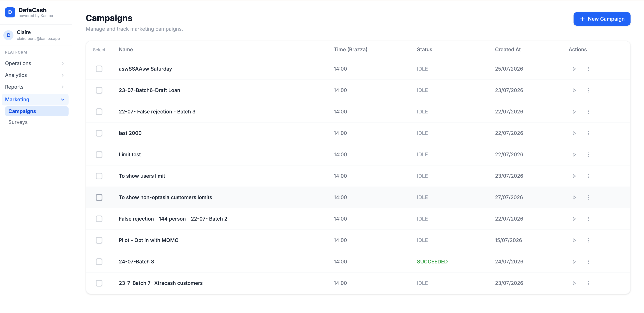The image size is (644, 313).
Task: Expand the Reports section chevron
Action: (62, 87)
